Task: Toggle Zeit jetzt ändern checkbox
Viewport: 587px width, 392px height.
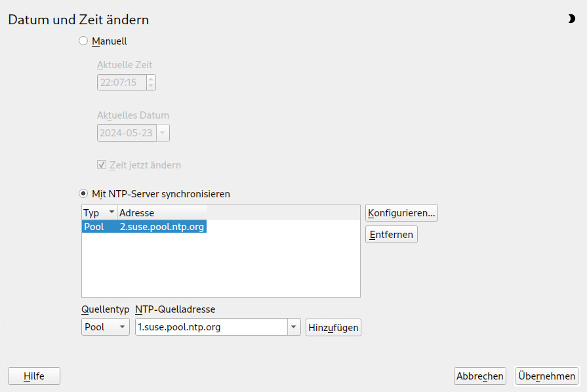Action: coord(102,165)
